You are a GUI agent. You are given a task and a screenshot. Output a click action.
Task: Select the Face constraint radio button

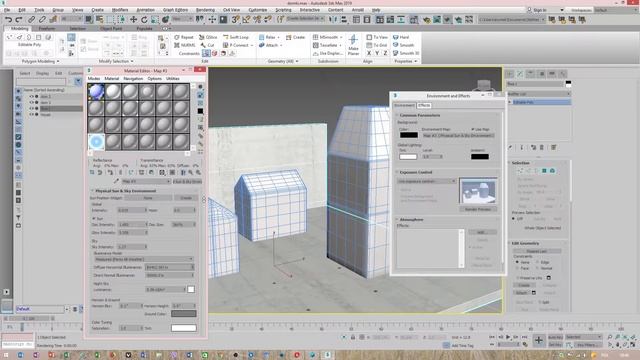517,268
